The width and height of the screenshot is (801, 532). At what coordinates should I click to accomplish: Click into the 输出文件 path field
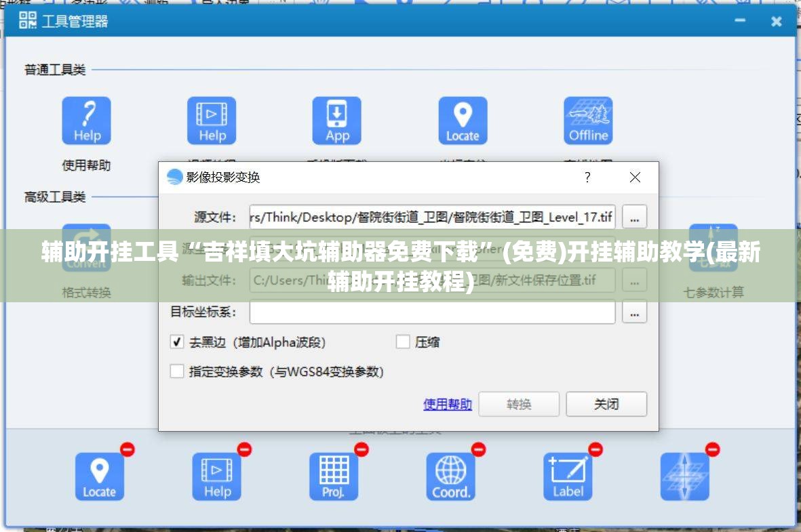coord(432,281)
